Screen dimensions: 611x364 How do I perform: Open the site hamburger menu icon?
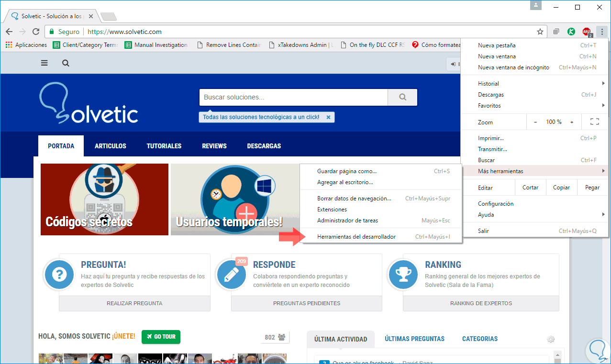coord(44,63)
